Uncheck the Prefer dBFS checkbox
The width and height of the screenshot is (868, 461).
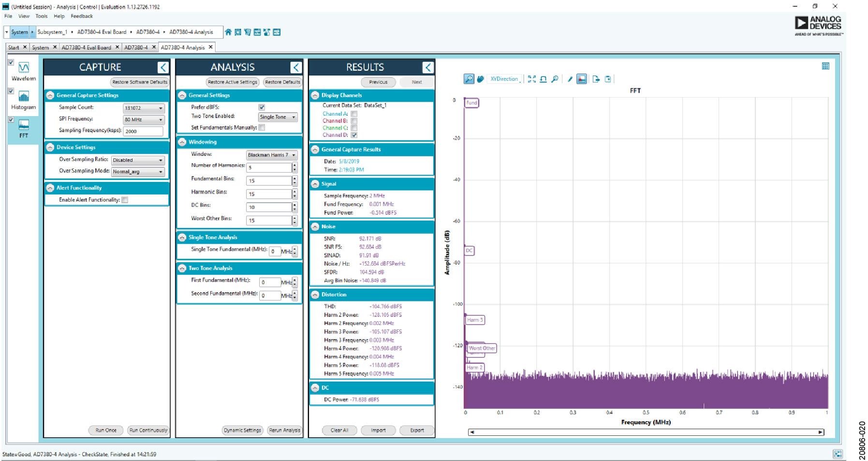pos(262,107)
